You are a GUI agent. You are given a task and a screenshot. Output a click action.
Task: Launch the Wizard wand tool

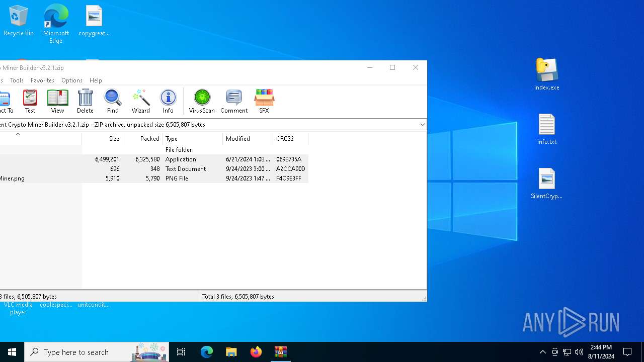click(x=141, y=101)
